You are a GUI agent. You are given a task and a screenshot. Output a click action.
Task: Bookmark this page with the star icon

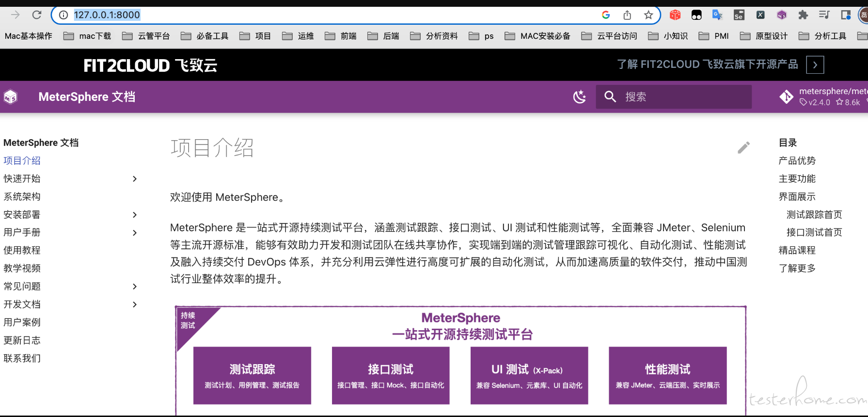click(648, 15)
